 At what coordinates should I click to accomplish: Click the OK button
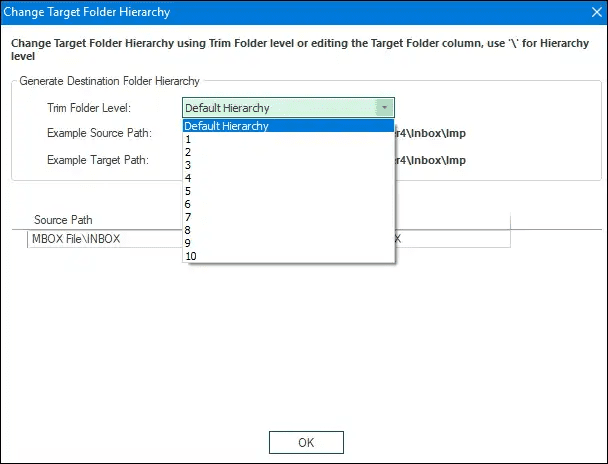pyautogui.click(x=306, y=442)
